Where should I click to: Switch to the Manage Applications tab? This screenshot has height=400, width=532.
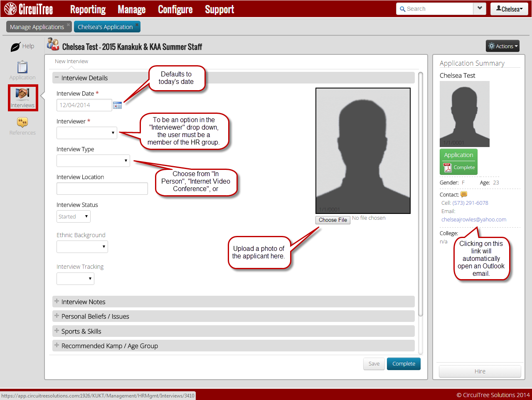pyautogui.click(x=37, y=27)
